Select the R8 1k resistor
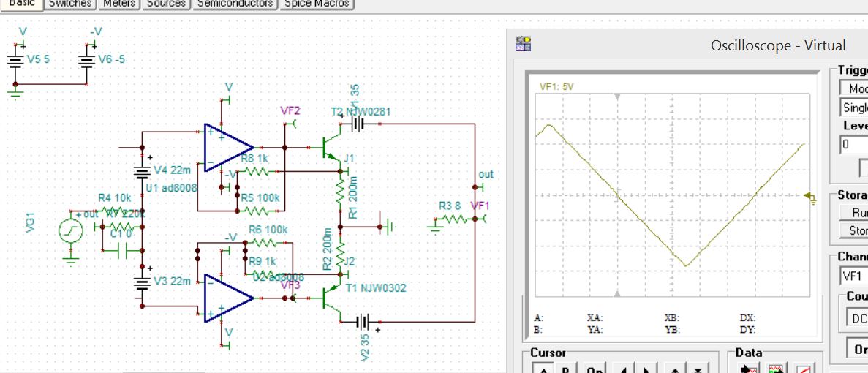 pos(255,172)
